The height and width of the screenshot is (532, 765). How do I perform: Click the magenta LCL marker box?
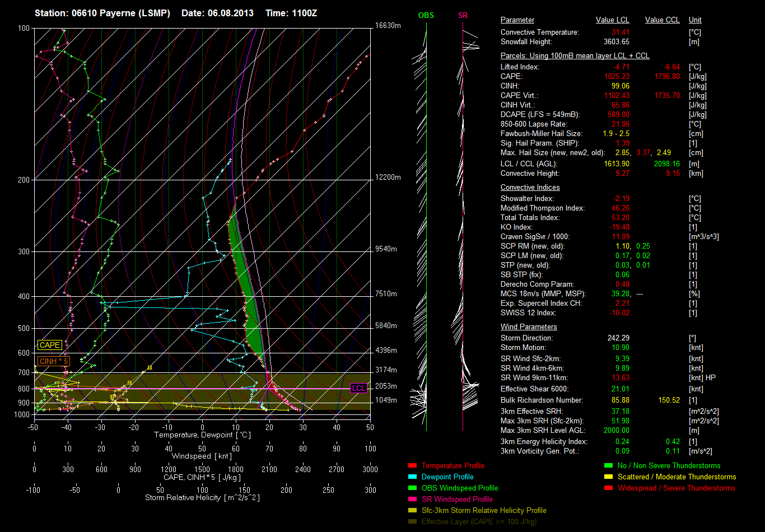pyautogui.click(x=358, y=388)
